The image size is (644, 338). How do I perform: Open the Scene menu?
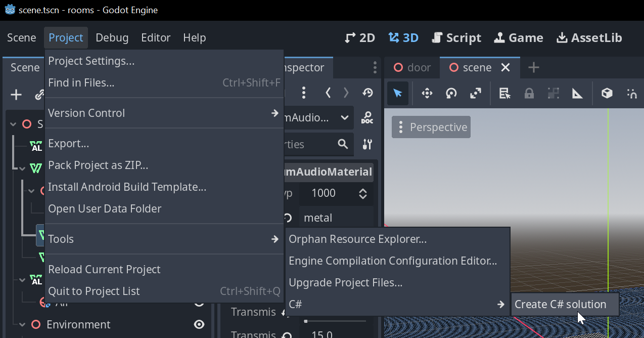click(21, 38)
